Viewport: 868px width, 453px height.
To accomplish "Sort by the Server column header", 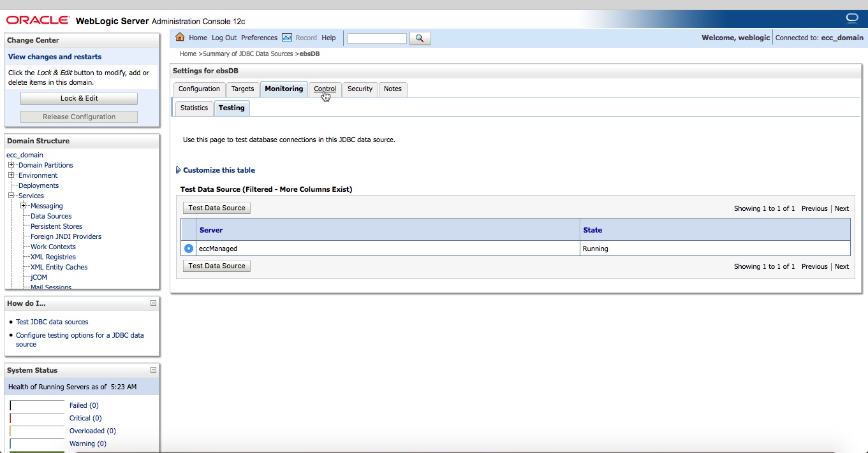I will coord(211,230).
